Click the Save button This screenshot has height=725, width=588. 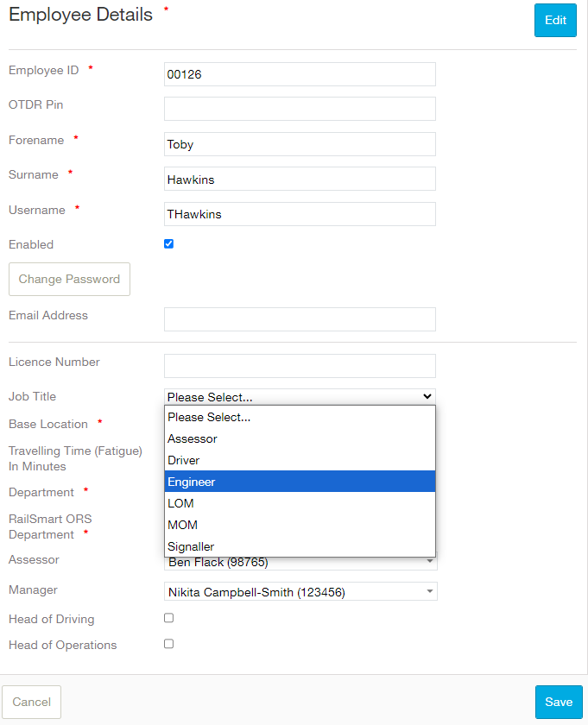[559, 702]
